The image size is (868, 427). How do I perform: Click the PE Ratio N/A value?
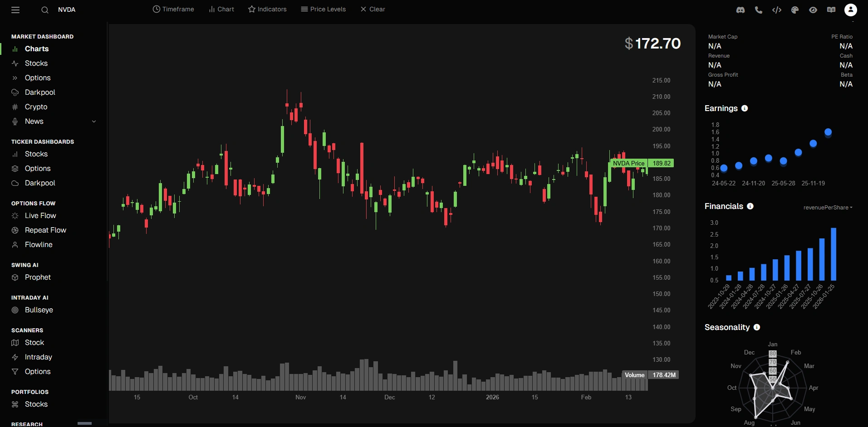(846, 46)
